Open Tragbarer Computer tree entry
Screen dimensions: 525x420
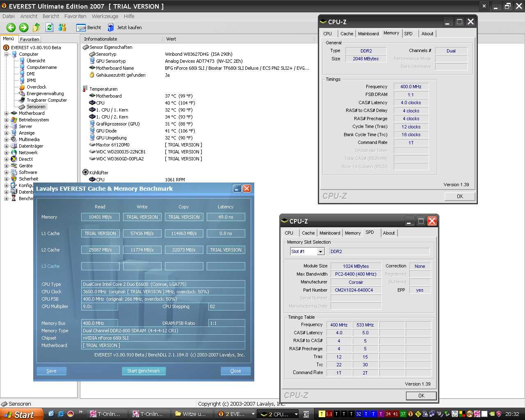(47, 100)
